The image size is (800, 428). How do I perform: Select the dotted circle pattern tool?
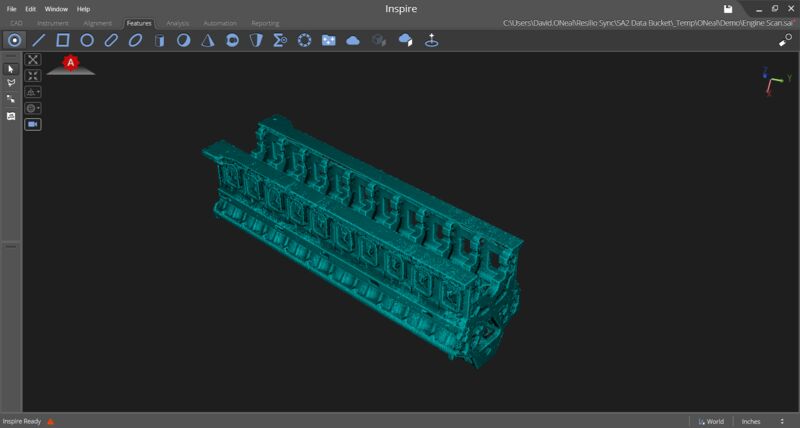(x=305, y=40)
